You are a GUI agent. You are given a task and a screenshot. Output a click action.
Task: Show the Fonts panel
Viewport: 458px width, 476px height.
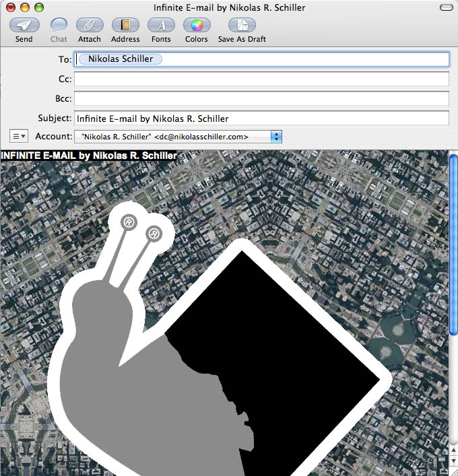tap(161, 25)
